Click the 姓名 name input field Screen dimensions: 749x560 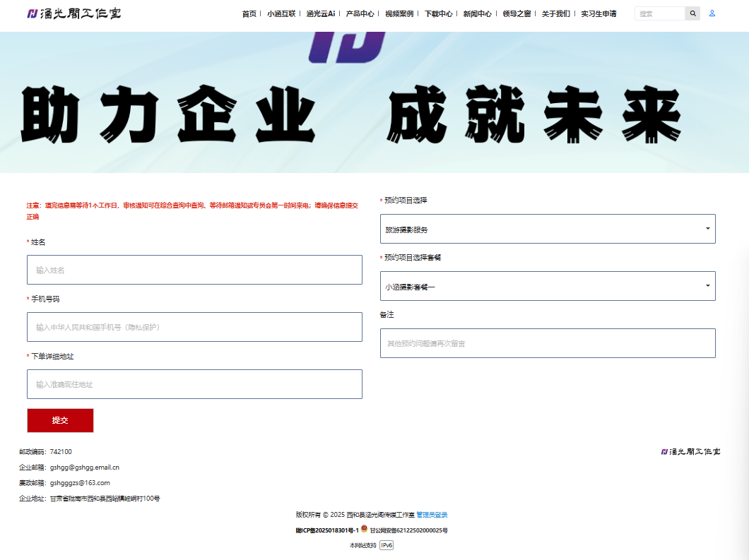click(x=194, y=269)
